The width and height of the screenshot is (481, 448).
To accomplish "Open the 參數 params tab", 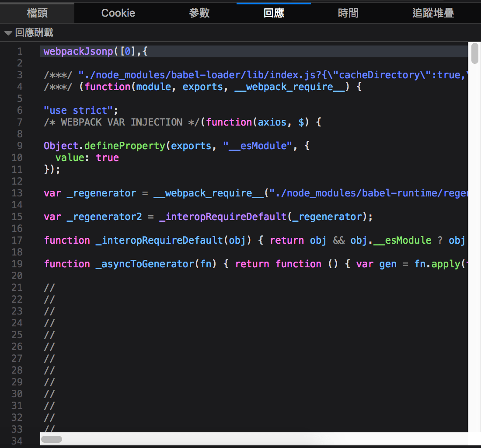I will point(199,13).
